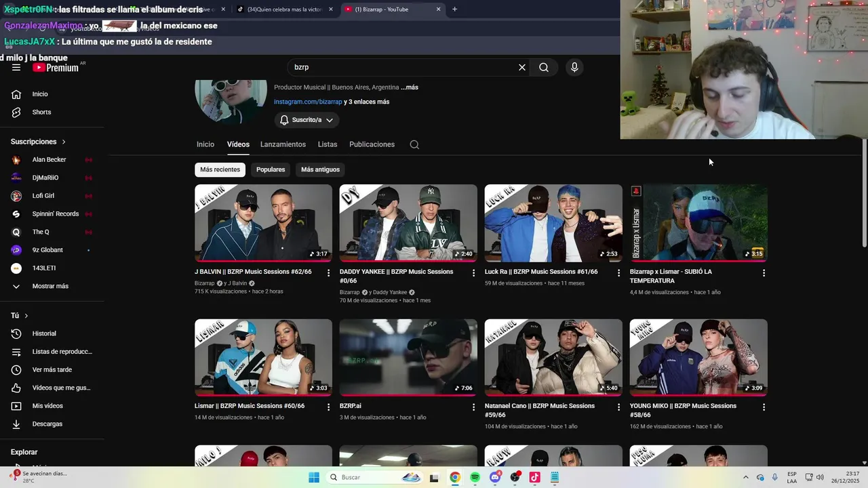Open Ver más tarde in sidebar
868x488 pixels.
pos(52,369)
